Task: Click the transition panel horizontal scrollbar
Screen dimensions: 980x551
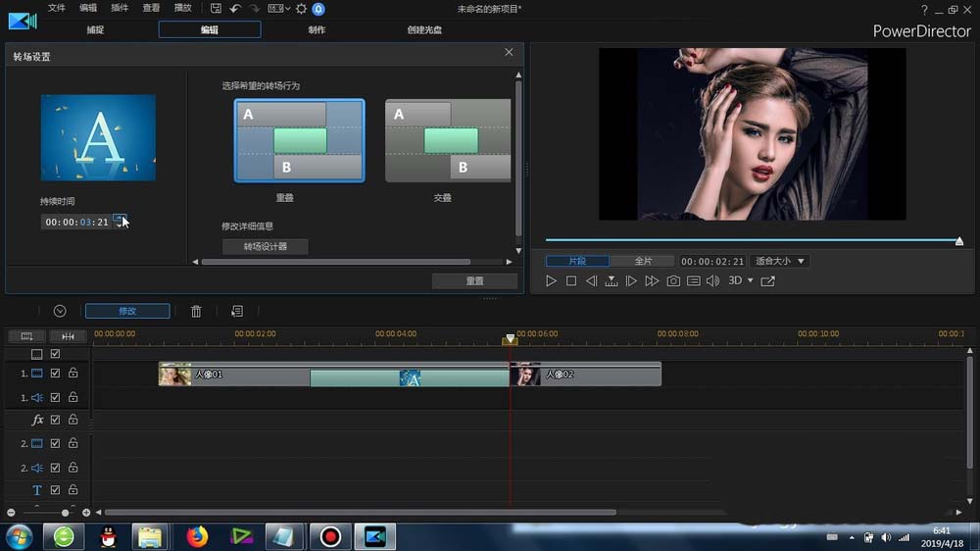Action: pyautogui.click(x=335, y=262)
